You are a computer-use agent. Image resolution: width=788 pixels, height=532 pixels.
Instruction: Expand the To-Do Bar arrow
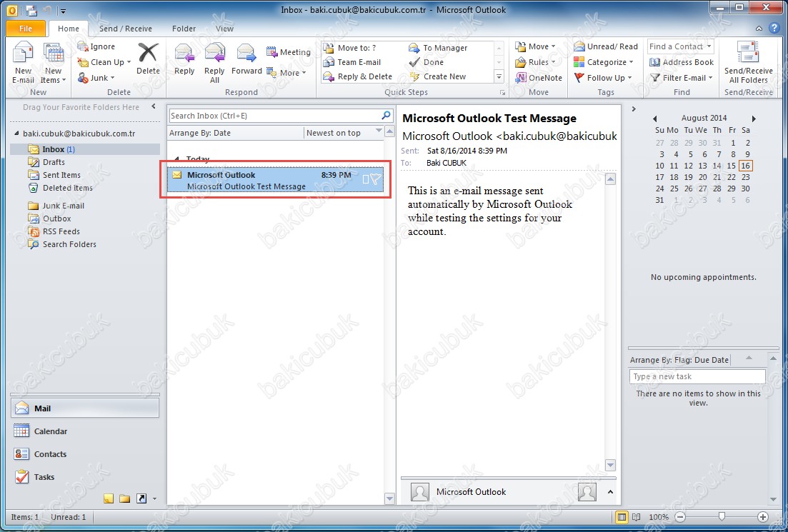pos(634,109)
